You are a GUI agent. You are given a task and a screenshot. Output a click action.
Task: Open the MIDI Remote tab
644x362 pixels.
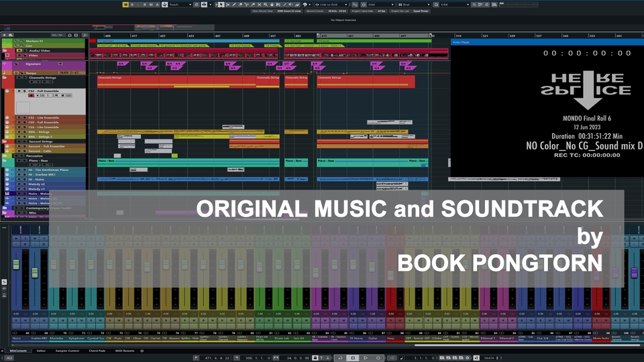[x=125, y=351]
